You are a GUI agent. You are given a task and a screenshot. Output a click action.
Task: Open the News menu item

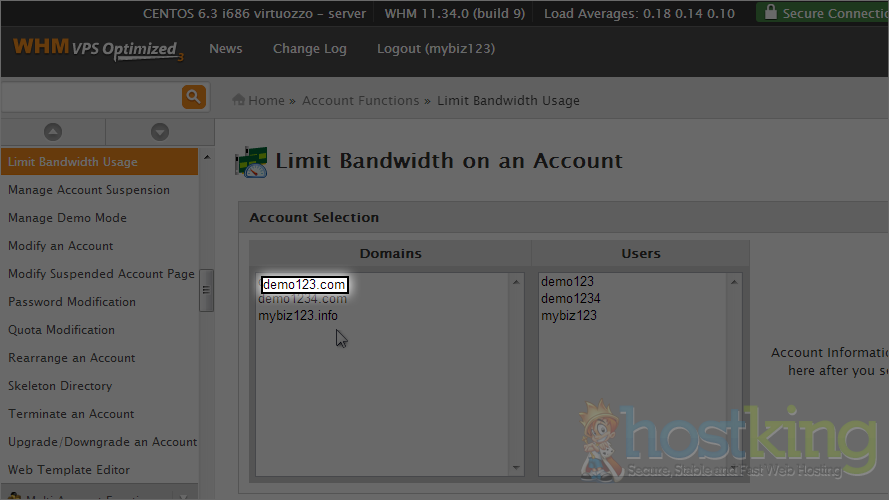coord(225,49)
